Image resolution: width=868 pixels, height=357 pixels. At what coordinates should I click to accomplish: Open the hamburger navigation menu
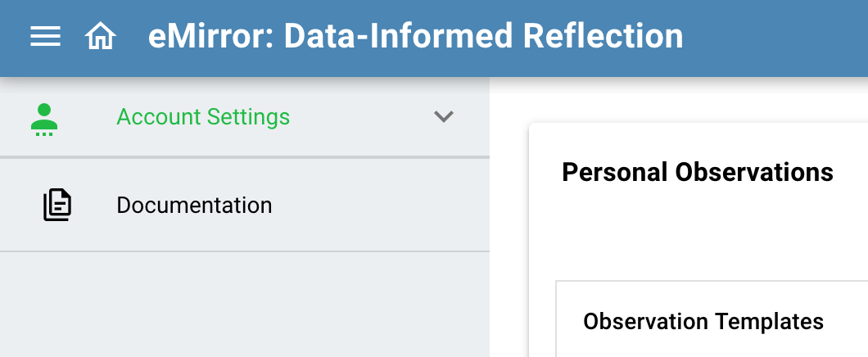(x=45, y=37)
